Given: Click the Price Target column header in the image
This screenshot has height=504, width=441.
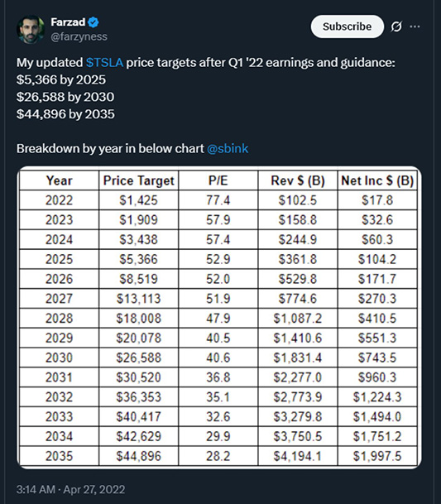Looking at the screenshot, I should (x=139, y=180).
